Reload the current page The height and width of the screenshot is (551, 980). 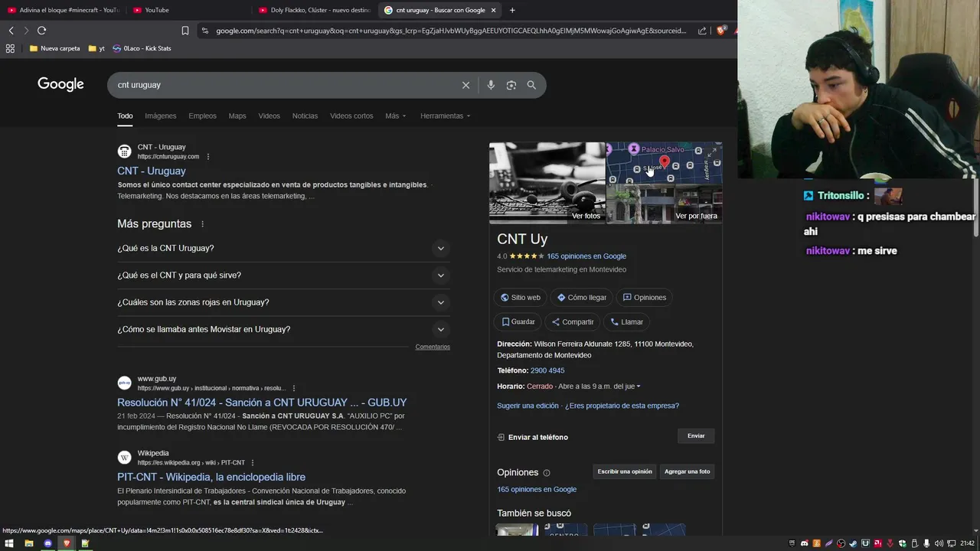tap(41, 31)
